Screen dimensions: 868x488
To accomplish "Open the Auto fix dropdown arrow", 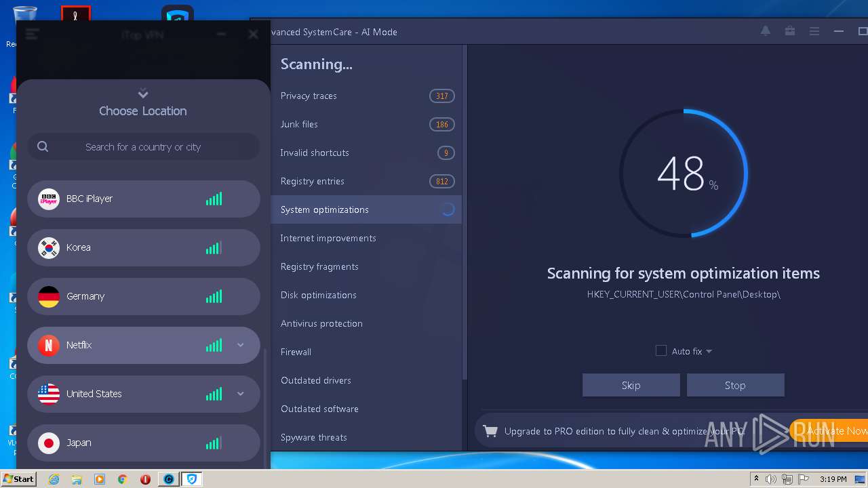I will (709, 351).
